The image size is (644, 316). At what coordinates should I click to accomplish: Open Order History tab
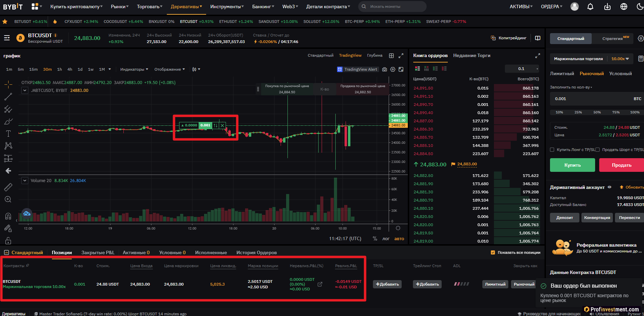click(256, 252)
